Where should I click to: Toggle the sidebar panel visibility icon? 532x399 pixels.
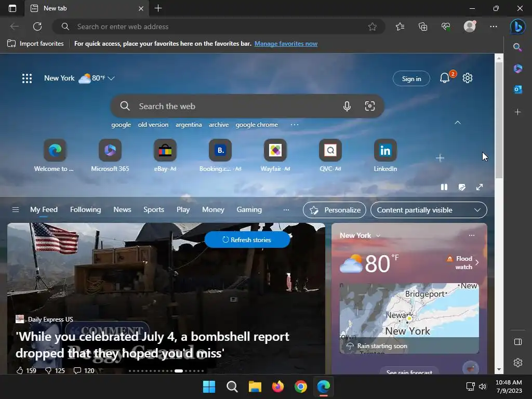pyautogui.click(x=517, y=342)
